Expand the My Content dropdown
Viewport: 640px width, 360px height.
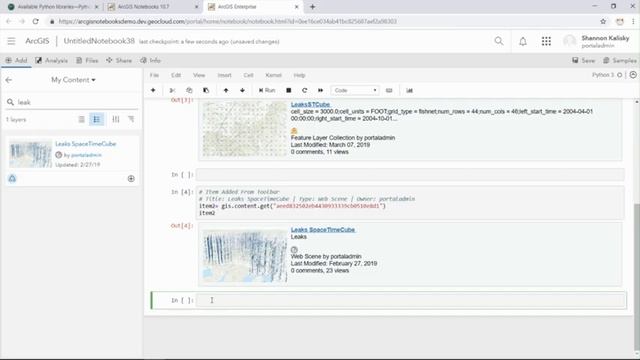(x=73, y=80)
